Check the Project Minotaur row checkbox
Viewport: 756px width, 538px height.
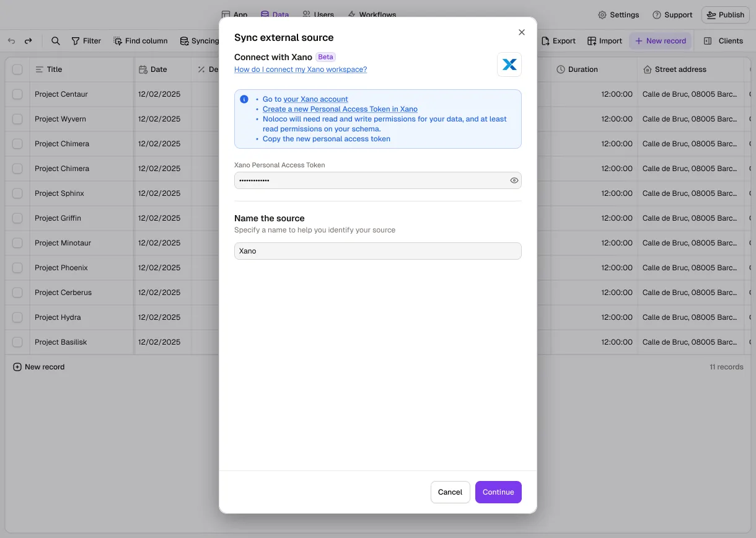coord(17,243)
